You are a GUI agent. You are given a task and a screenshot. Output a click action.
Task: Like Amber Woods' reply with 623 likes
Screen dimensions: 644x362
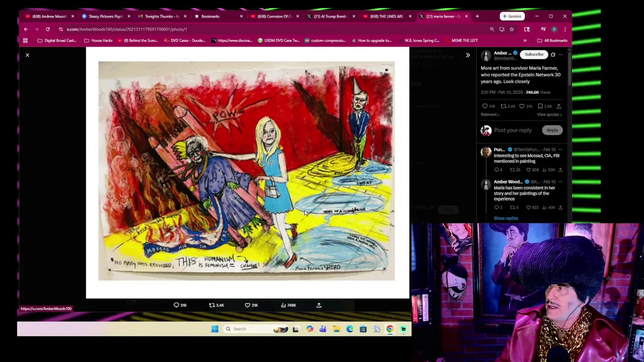529,208
